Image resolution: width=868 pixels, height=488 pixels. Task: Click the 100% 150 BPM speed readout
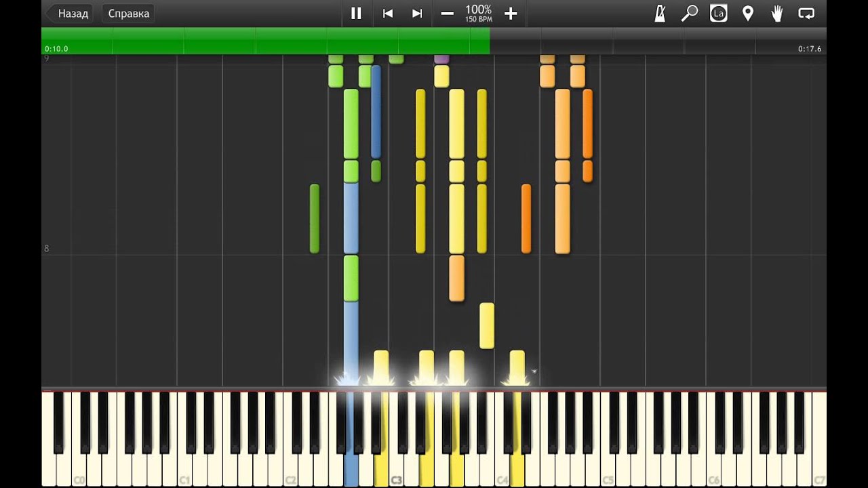click(479, 13)
